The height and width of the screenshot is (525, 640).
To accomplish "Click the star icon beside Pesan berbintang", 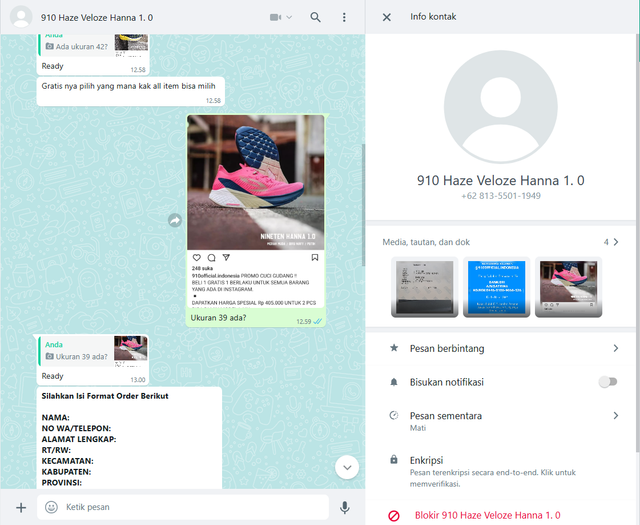I will 394,348.
